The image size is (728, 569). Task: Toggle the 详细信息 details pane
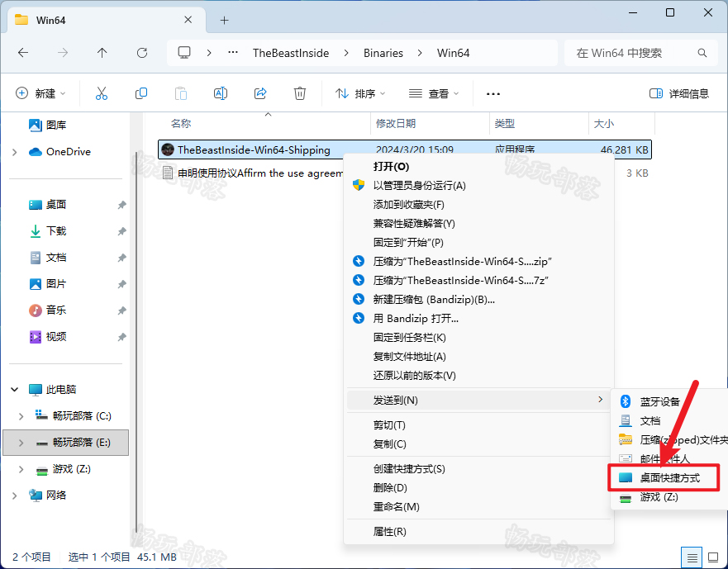tap(678, 94)
